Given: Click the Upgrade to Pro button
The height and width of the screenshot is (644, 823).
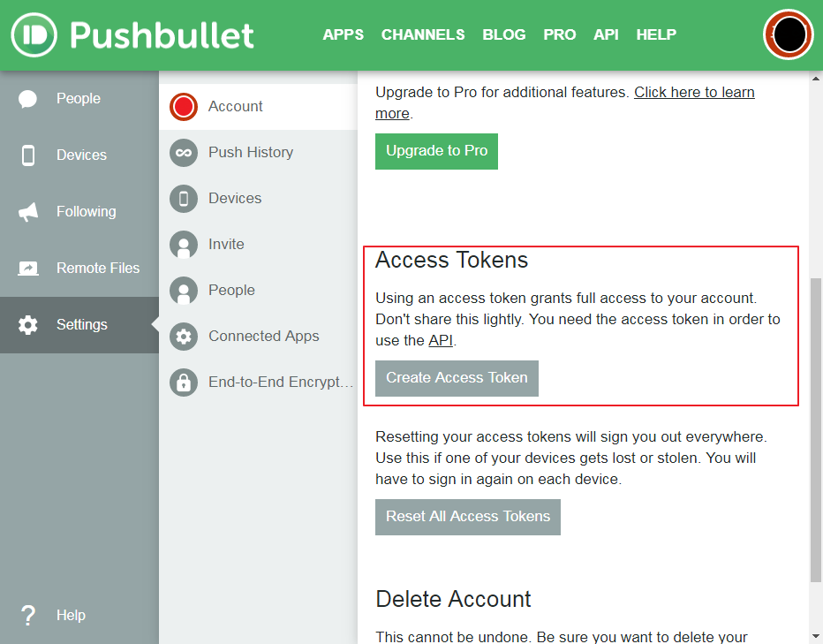Looking at the screenshot, I should (436, 151).
